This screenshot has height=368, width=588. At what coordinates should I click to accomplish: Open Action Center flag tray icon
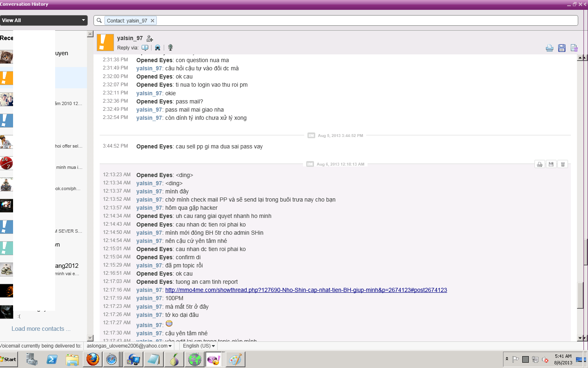pyautogui.click(x=516, y=359)
